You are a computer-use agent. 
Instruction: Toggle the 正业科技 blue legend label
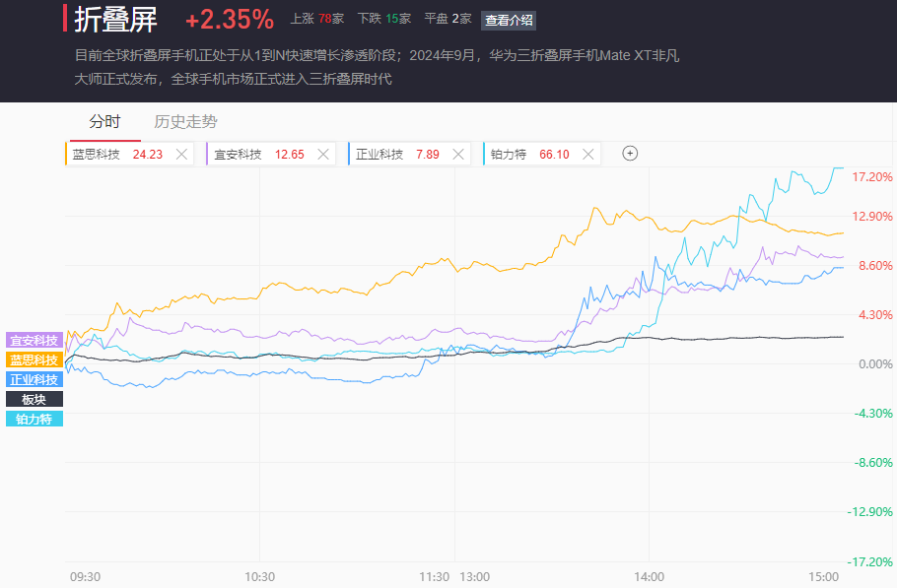[34, 379]
